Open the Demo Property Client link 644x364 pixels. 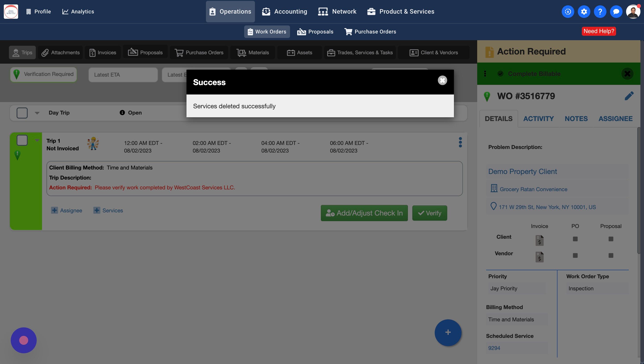point(522,172)
